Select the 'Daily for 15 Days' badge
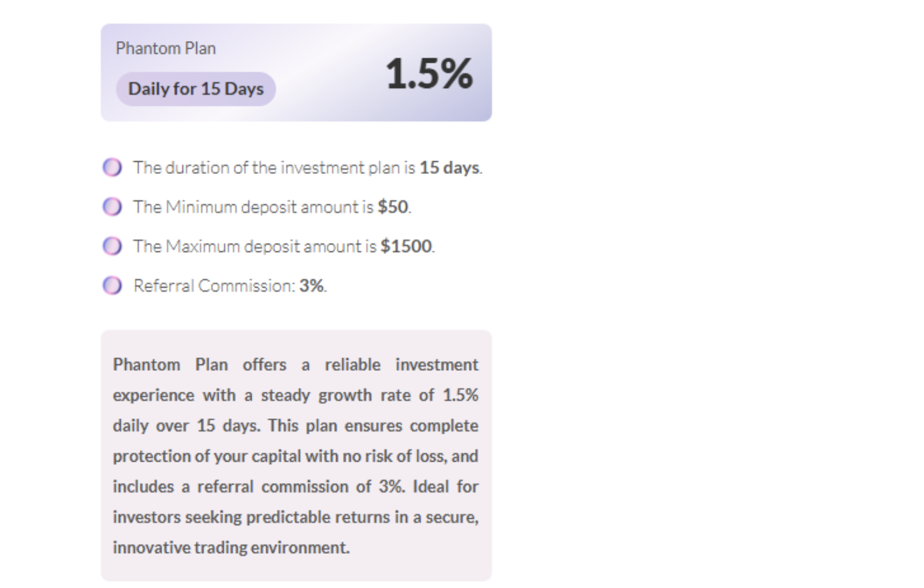Viewport: 924px width, 588px height. coord(196,89)
